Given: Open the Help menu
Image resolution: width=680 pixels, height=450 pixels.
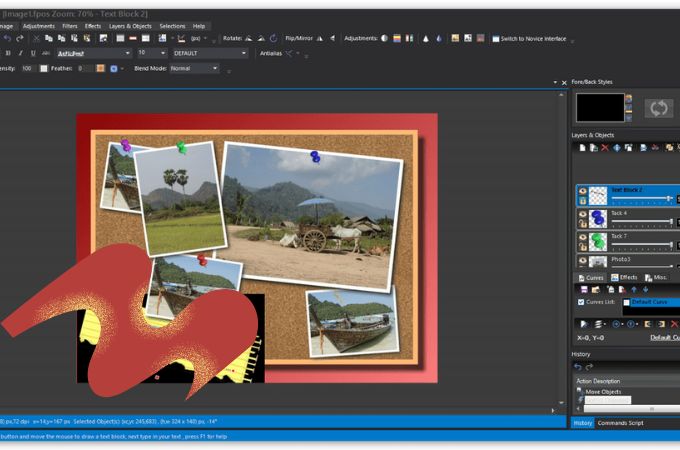Looking at the screenshot, I should click(199, 26).
